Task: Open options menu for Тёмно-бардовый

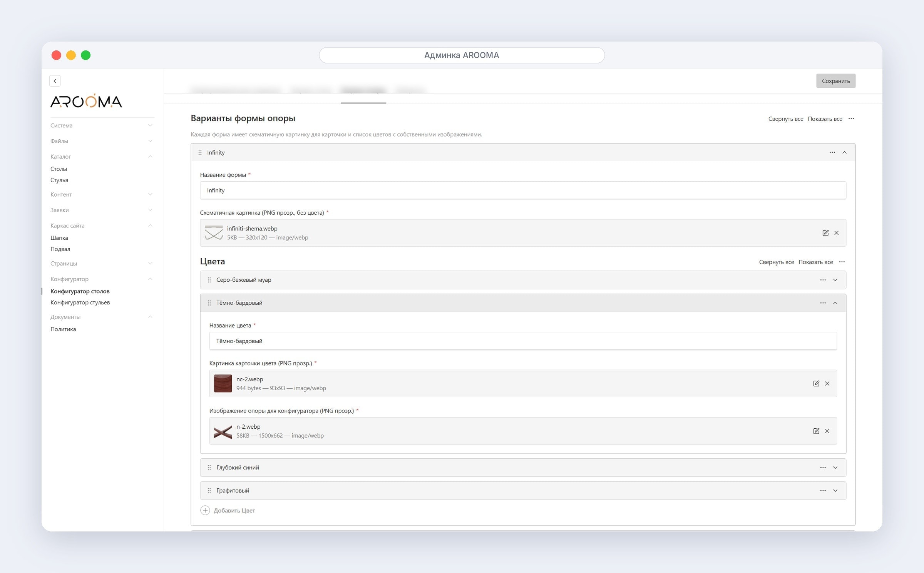Action: (x=823, y=303)
